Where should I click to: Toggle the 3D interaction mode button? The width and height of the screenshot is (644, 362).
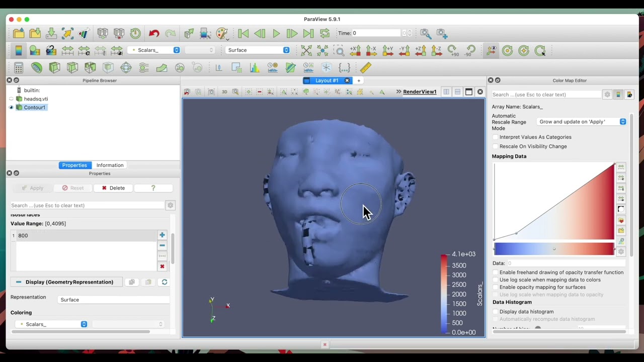pyautogui.click(x=224, y=92)
